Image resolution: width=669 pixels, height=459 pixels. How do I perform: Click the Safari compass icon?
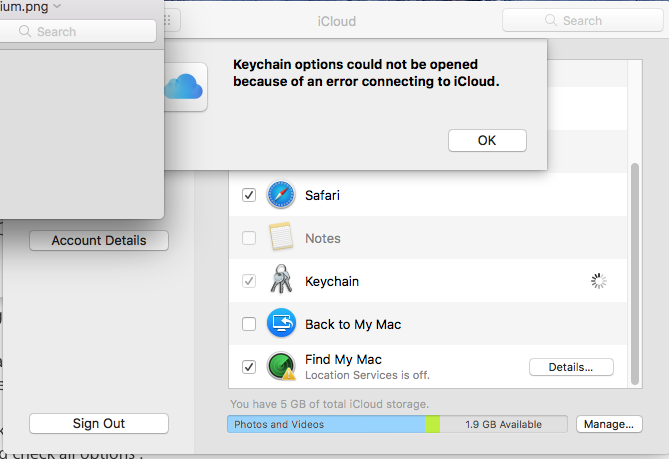[281, 195]
